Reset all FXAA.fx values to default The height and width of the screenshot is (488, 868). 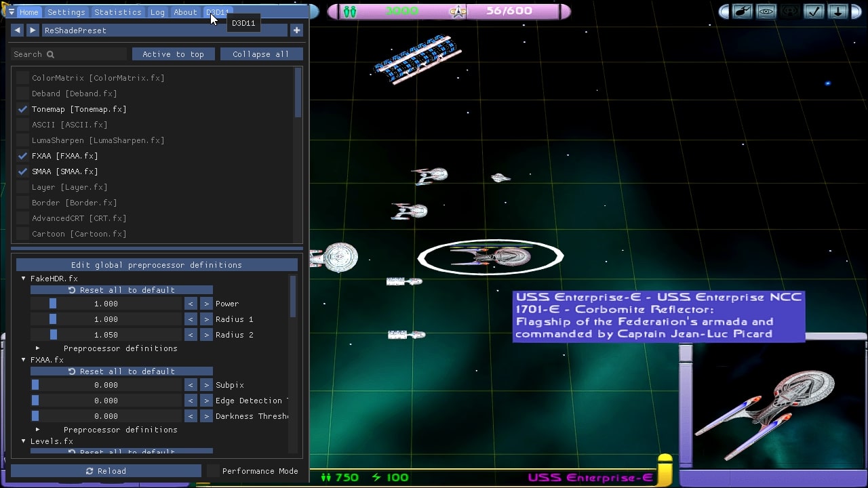click(121, 371)
